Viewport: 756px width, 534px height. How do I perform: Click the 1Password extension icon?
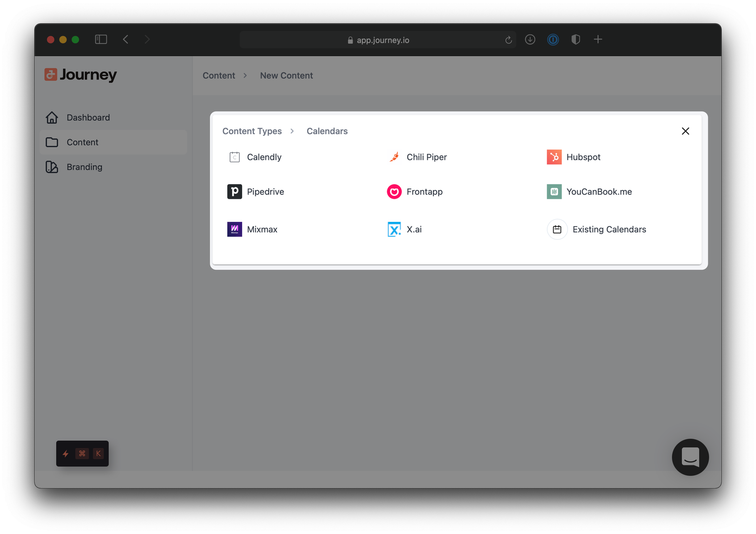point(553,40)
